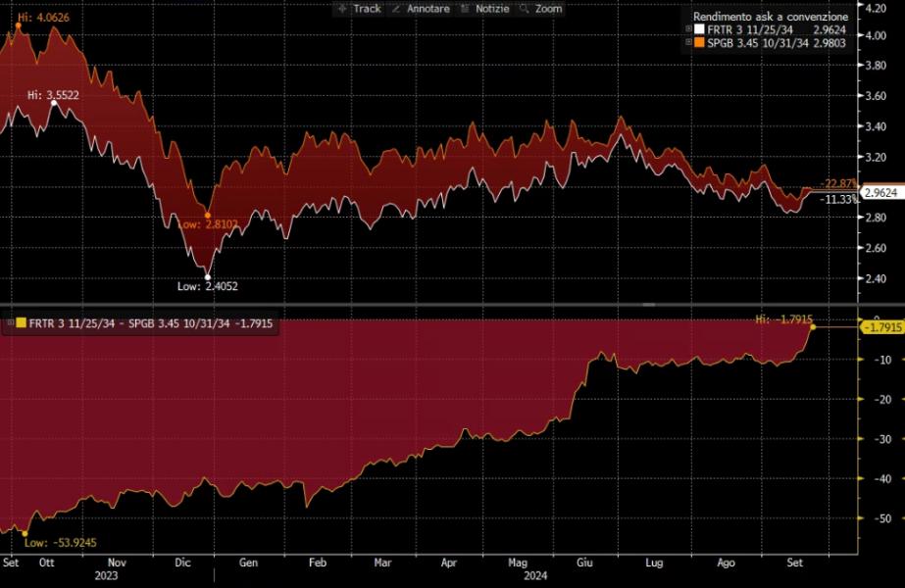Click the -50 spread axis label

tap(881, 518)
